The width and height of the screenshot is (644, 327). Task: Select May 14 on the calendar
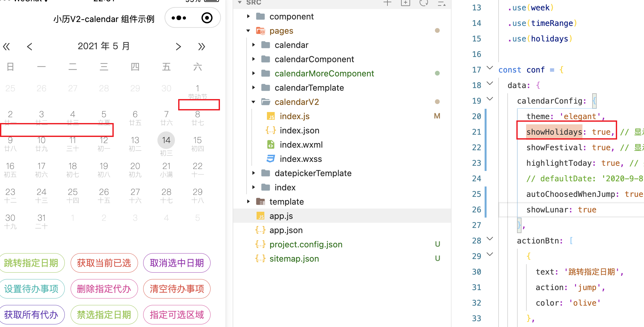[166, 140]
